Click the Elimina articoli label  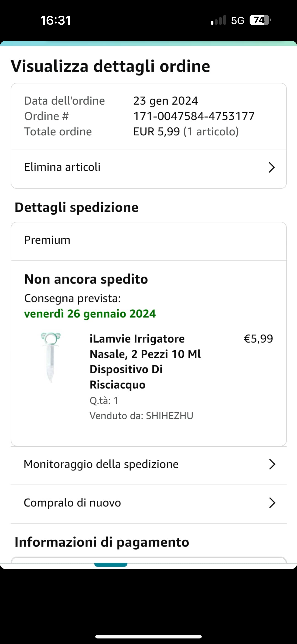62,167
